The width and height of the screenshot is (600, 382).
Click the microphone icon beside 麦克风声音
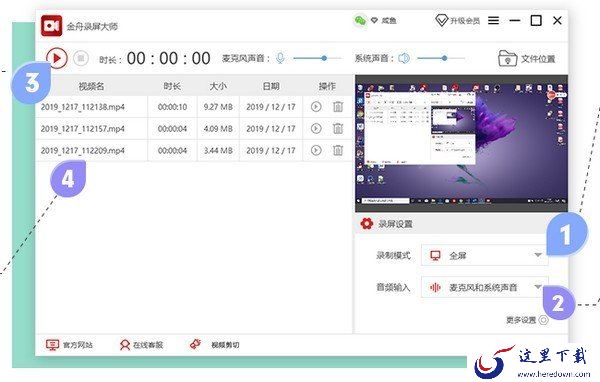(x=280, y=58)
